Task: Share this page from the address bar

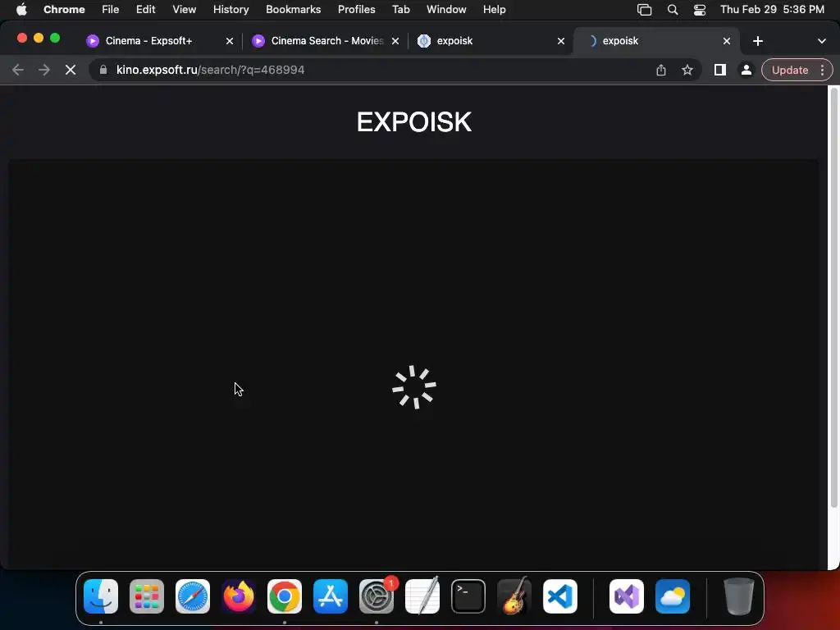Action: click(661, 70)
